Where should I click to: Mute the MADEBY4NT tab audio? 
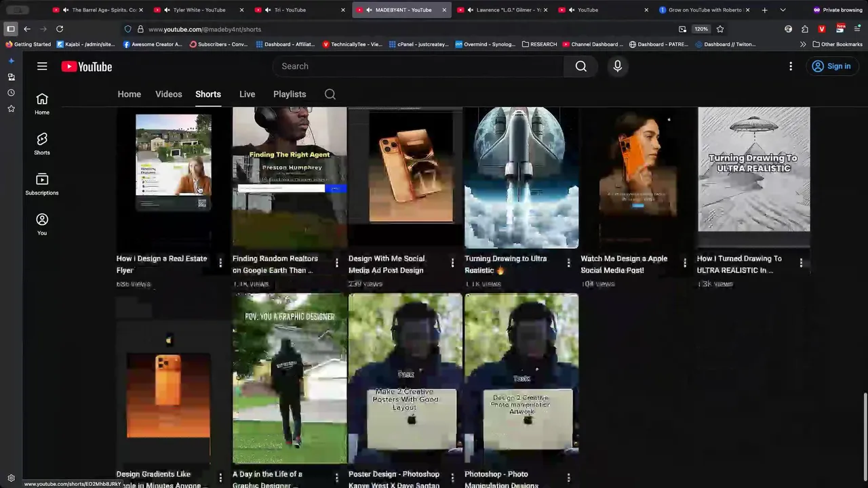coord(369,10)
